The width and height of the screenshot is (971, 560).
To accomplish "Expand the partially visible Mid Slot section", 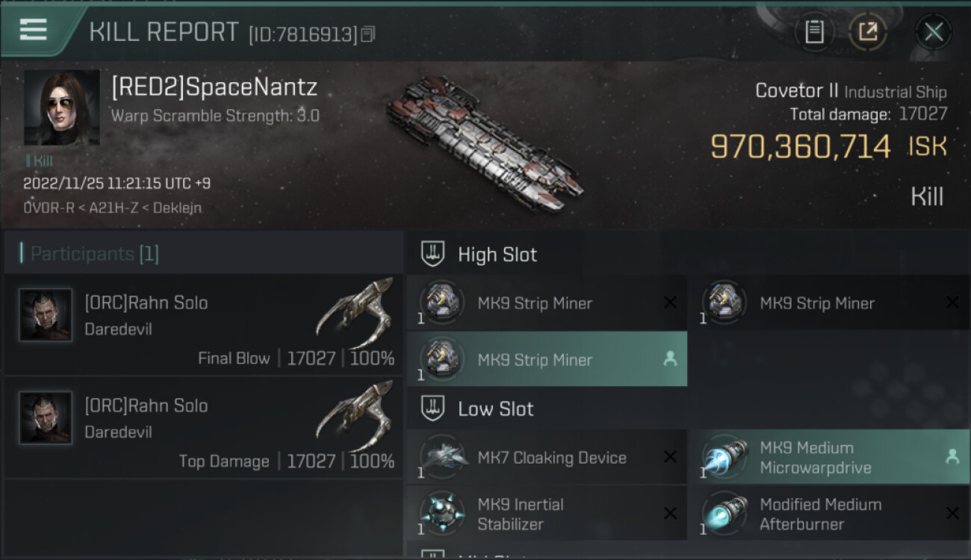I will pos(688,553).
